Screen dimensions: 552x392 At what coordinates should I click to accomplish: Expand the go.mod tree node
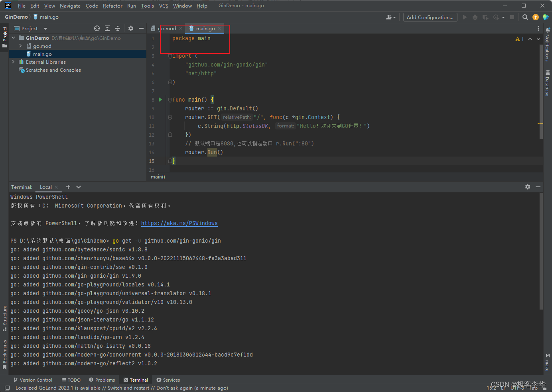[20, 46]
